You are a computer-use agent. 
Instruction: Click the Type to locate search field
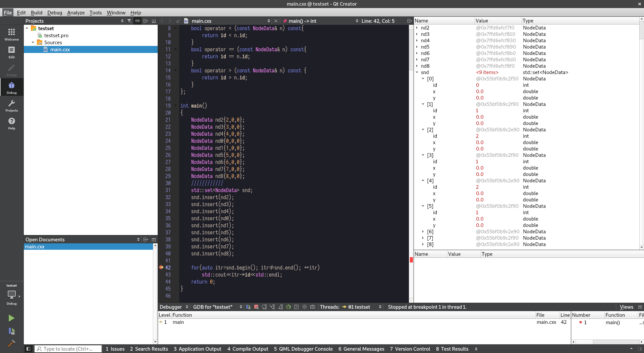click(69, 349)
